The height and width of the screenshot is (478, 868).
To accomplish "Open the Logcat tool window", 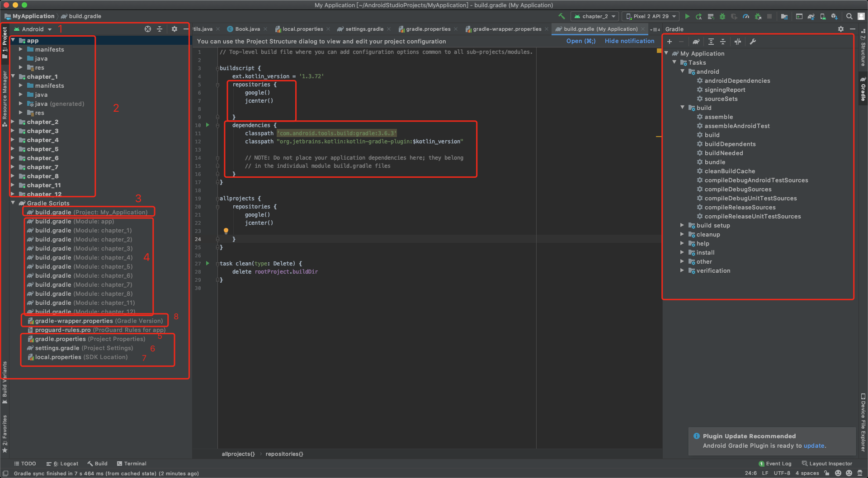I will click(62, 464).
